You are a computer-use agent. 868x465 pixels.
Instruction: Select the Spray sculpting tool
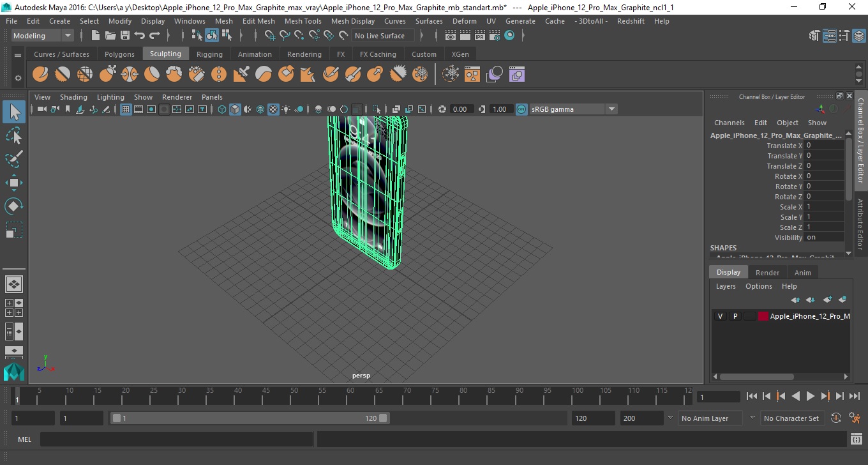(197, 75)
